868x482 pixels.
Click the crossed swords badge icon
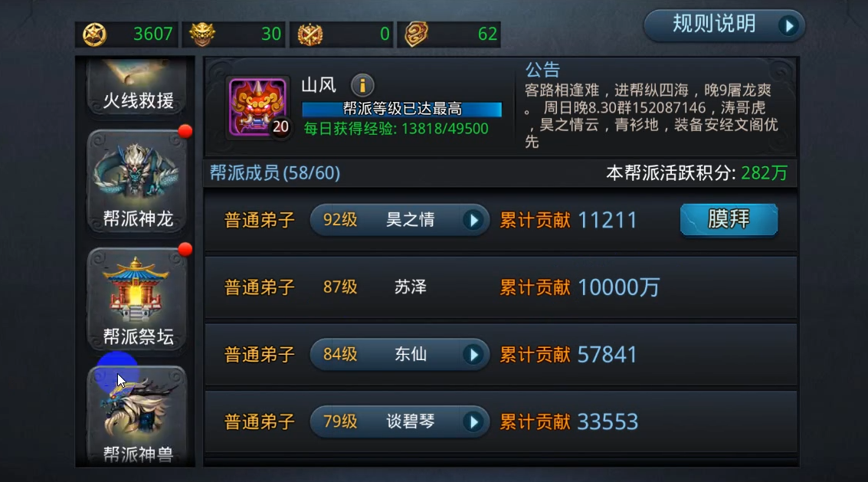(x=310, y=34)
